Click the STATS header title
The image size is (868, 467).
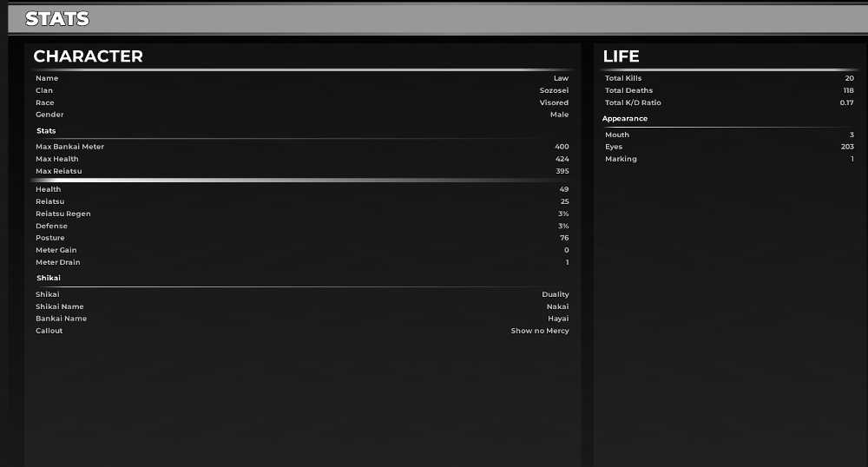coord(57,19)
